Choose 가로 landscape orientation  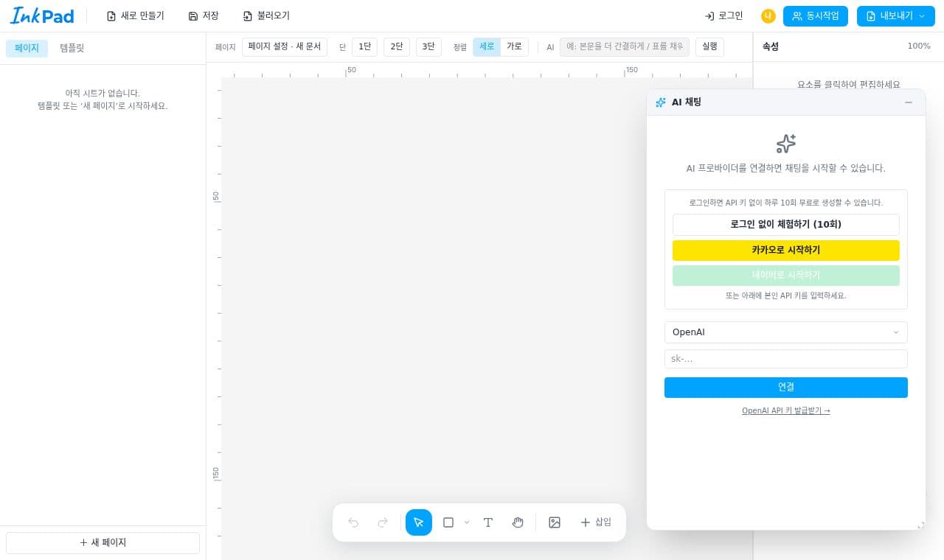coord(514,46)
